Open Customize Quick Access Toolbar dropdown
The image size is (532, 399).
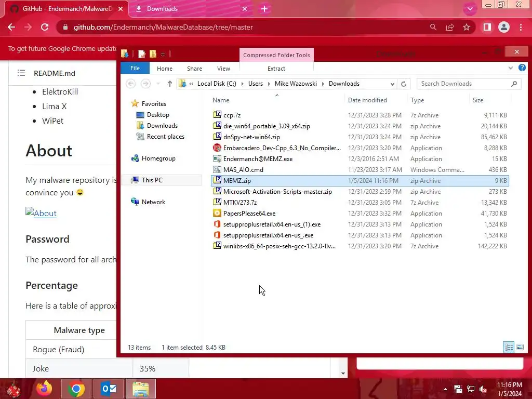click(x=163, y=54)
